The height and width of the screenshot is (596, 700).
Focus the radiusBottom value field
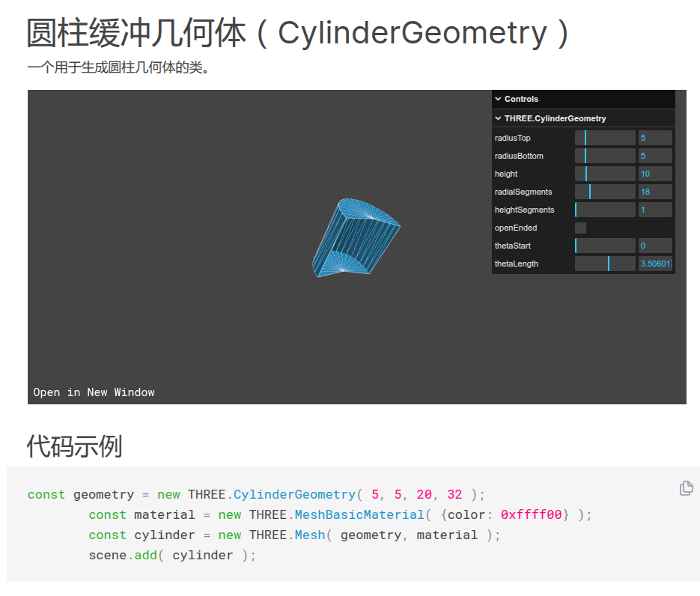[654, 156]
